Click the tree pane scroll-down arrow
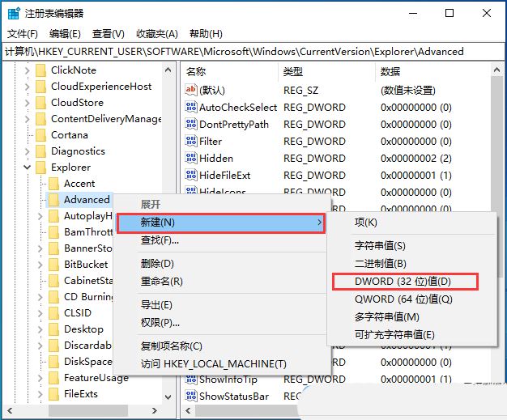Screen dimensions: 507x420 [168, 397]
